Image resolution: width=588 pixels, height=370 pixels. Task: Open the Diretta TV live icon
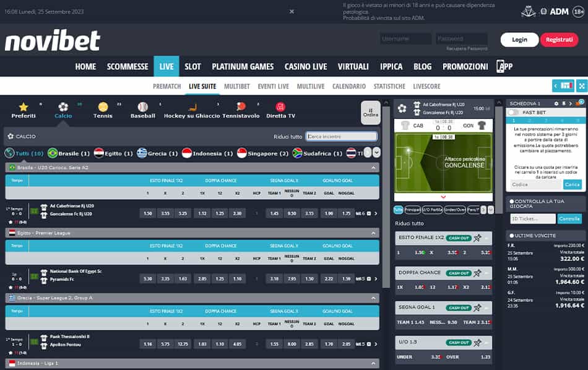pyautogui.click(x=280, y=107)
